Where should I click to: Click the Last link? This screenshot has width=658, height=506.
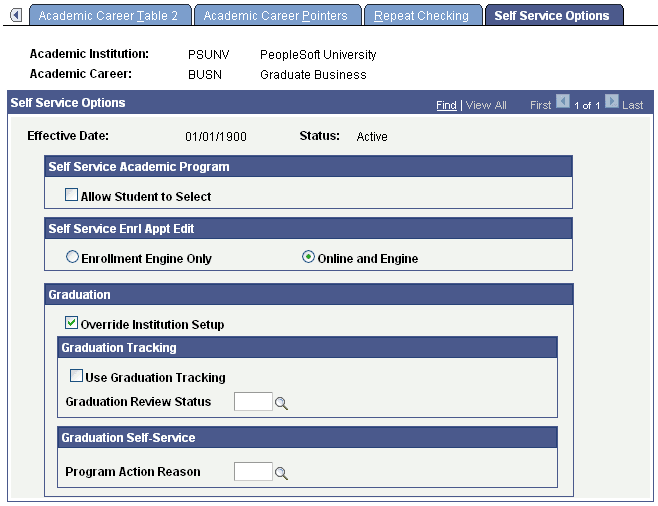632,105
